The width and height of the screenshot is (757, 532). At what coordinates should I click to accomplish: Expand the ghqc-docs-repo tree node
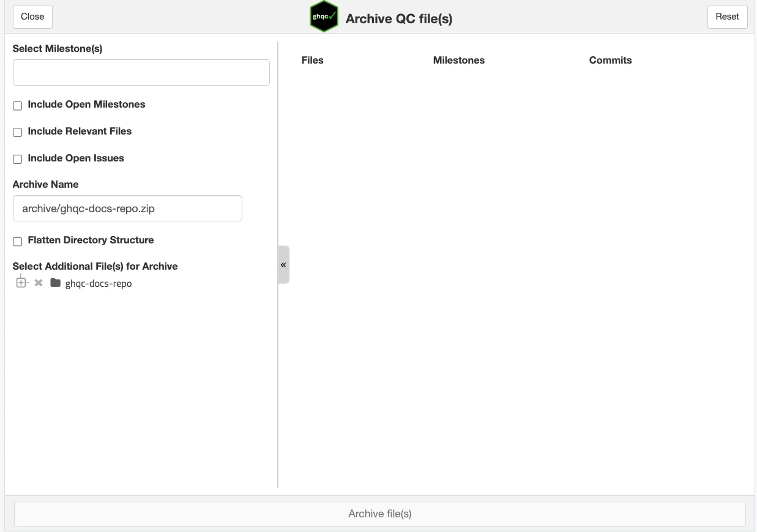pyautogui.click(x=21, y=283)
